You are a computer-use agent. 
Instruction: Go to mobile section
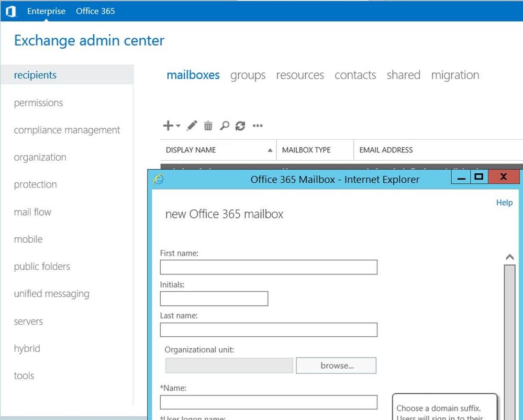[28, 239]
